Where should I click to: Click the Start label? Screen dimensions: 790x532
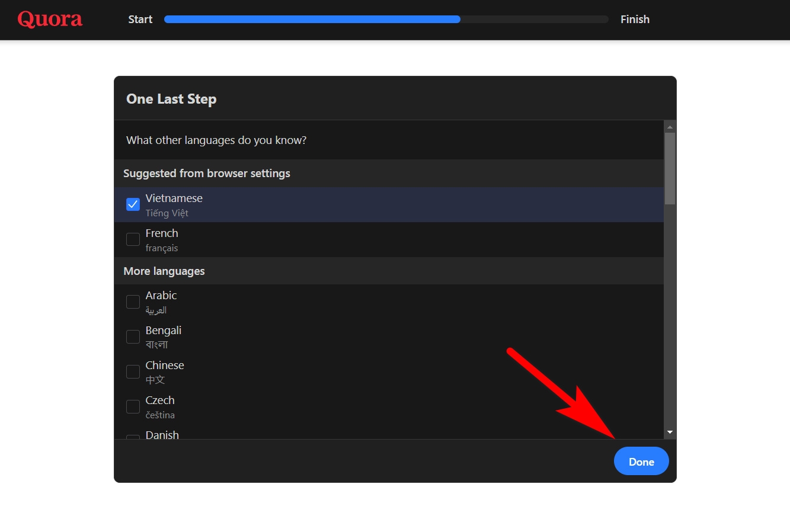click(140, 20)
